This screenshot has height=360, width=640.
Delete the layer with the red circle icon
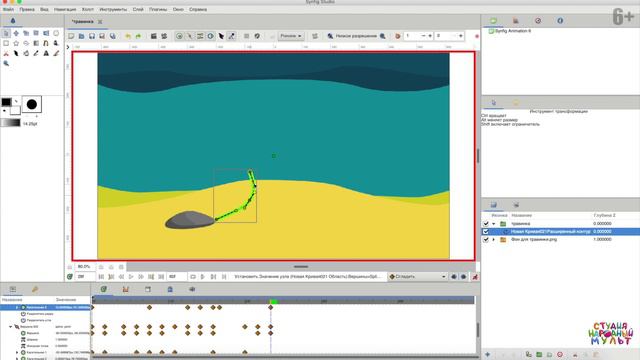(560, 354)
